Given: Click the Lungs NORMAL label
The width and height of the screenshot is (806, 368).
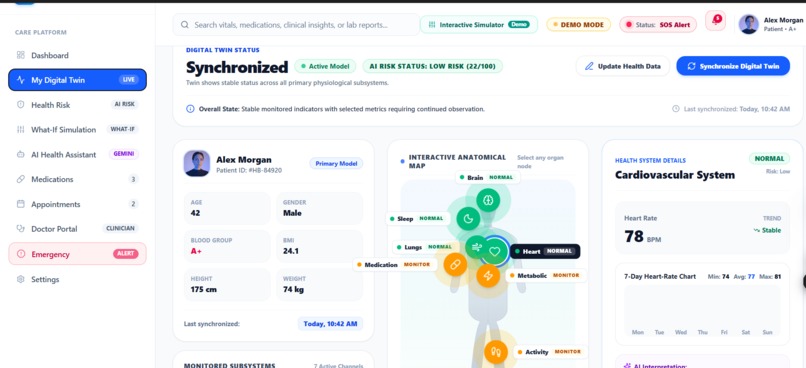Looking at the screenshot, I should pos(426,247).
